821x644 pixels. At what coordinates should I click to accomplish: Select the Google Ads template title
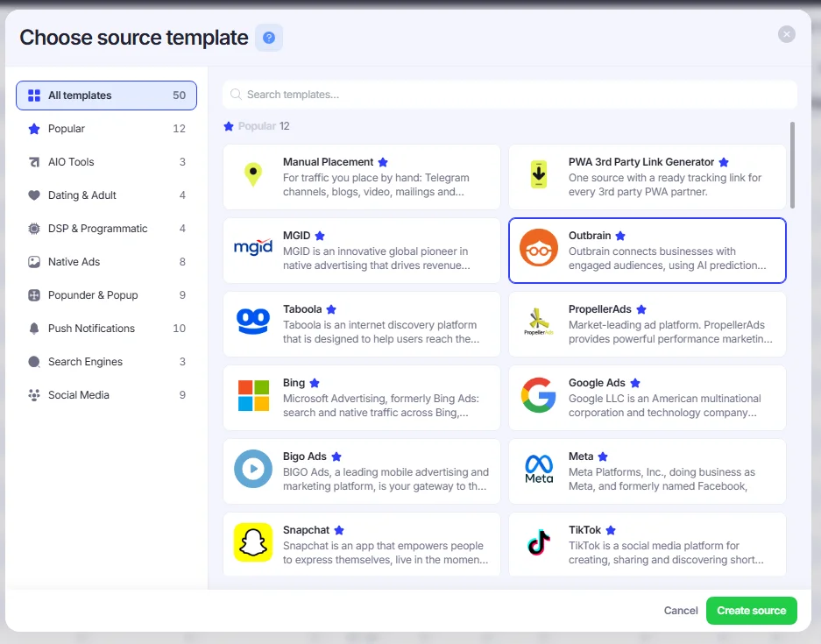pyautogui.click(x=597, y=383)
